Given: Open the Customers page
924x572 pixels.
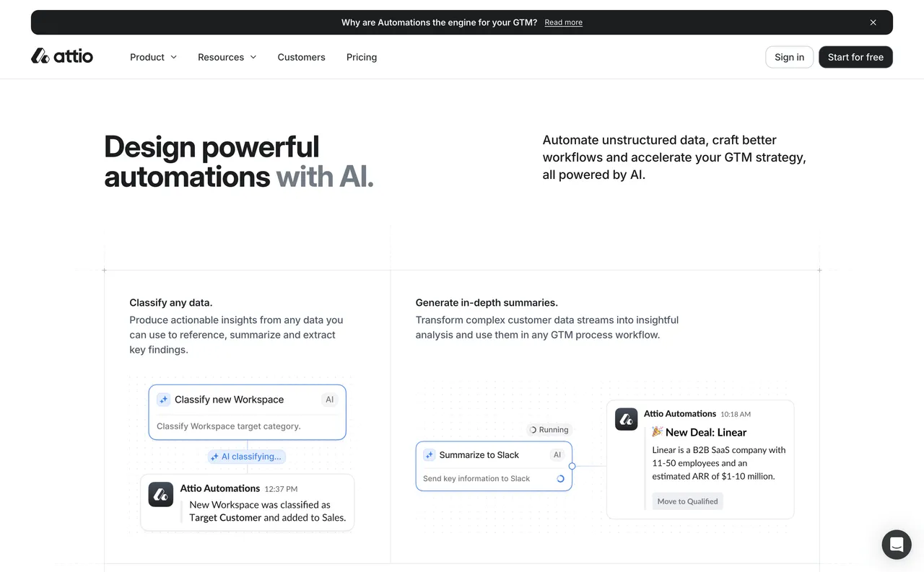Looking at the screenshot, I should pyautogui.click(x=301, y=57).
